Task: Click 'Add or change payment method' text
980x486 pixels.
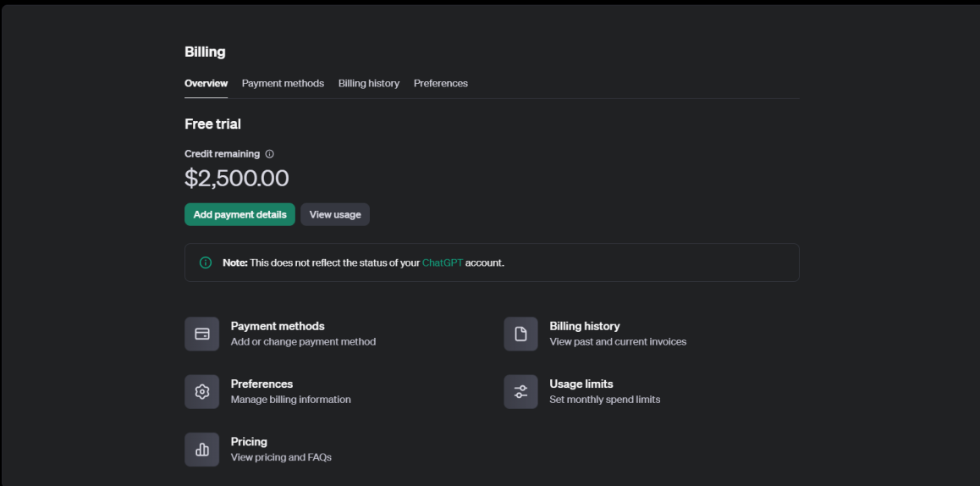Action: [x=303, y=341]
